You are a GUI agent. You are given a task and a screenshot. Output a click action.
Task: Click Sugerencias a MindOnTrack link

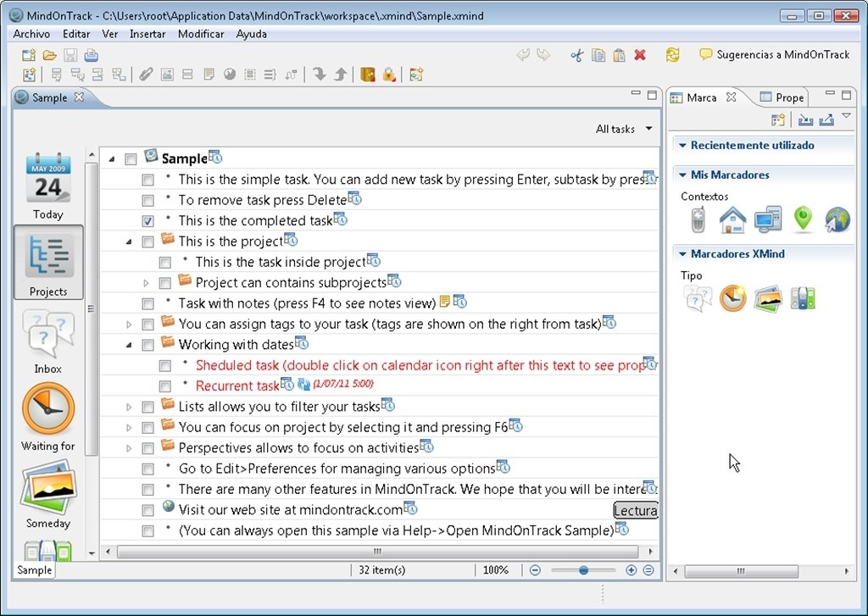point(775,54)
